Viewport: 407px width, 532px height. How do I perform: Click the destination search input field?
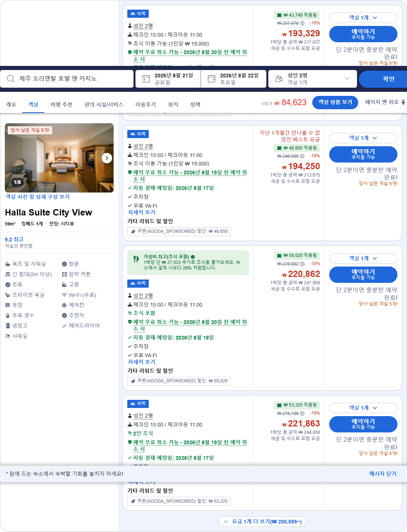point(67,79)
